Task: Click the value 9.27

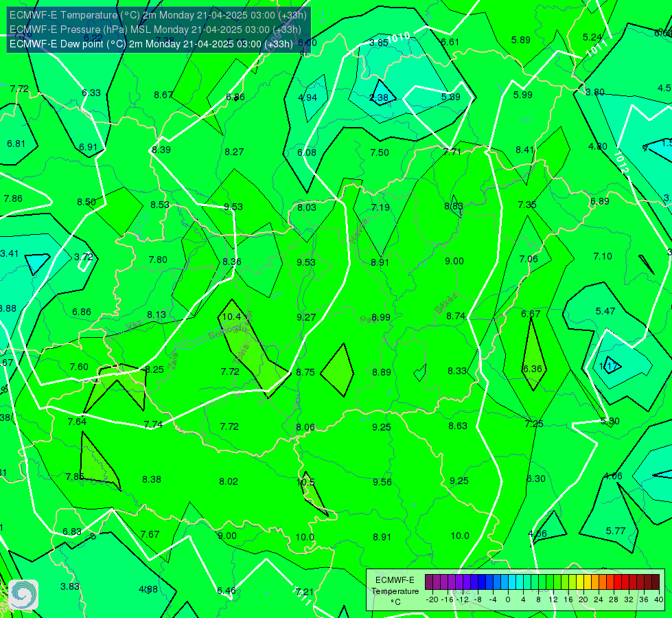Action: (306, 317)
